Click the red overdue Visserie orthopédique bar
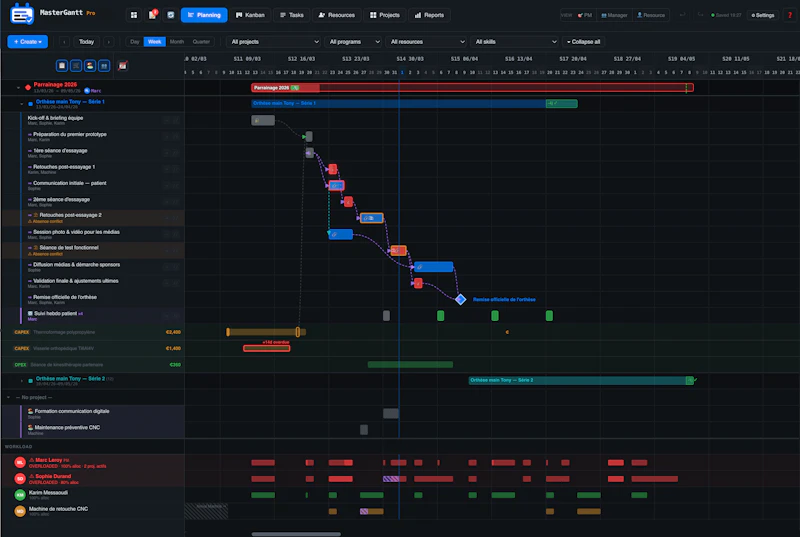800x537 pixels. click(x=266, y=348)
